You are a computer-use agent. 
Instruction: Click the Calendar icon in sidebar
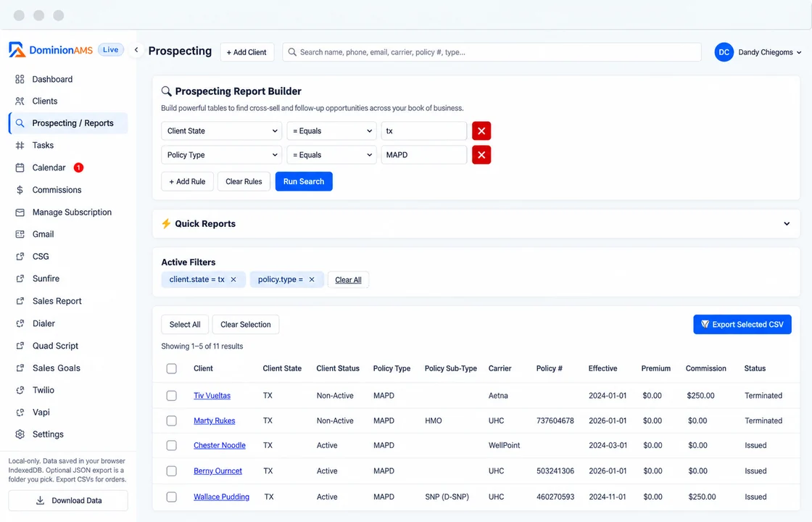coord(20,167)
